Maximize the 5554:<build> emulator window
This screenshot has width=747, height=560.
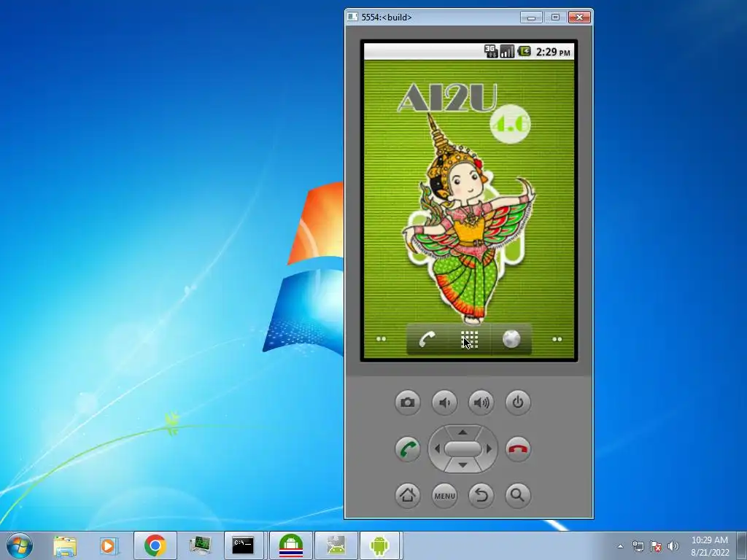click(x=555, y=17)
